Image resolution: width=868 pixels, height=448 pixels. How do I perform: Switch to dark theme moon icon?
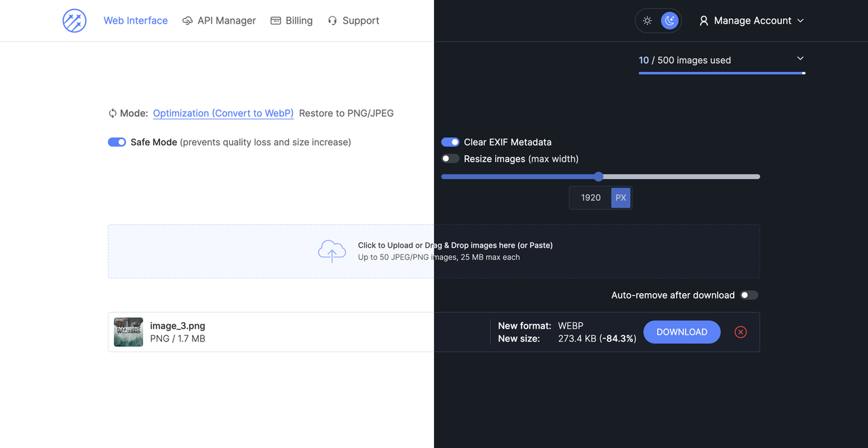coord(670,21)
